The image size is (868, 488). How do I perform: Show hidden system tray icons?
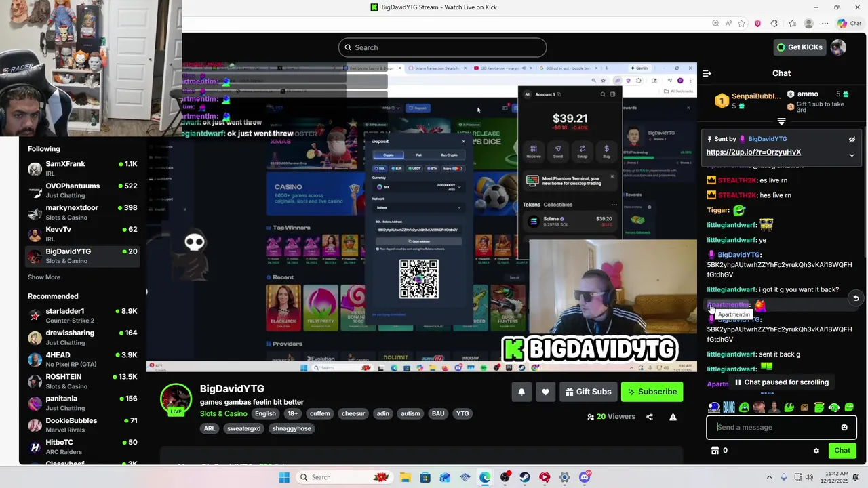(769, 477)
